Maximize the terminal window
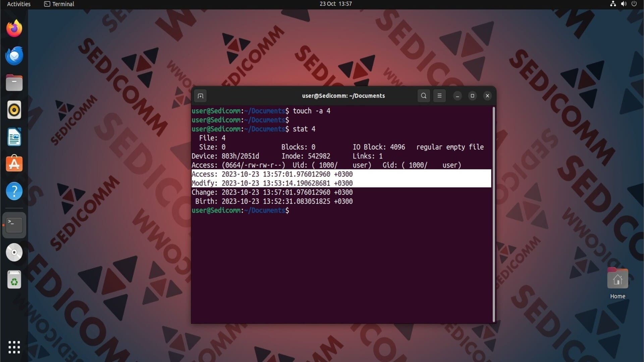Viewport: 644px width, 362px height. [472, 96]
